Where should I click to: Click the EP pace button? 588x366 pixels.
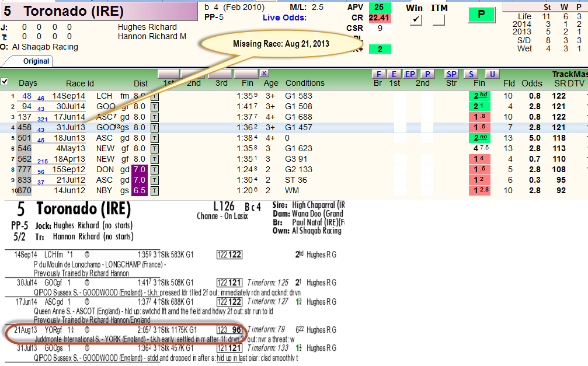(410, 74)
